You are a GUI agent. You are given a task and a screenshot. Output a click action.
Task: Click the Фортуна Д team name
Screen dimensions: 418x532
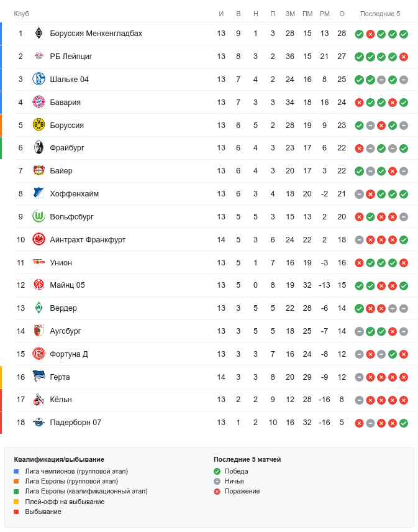click(69, 354)
